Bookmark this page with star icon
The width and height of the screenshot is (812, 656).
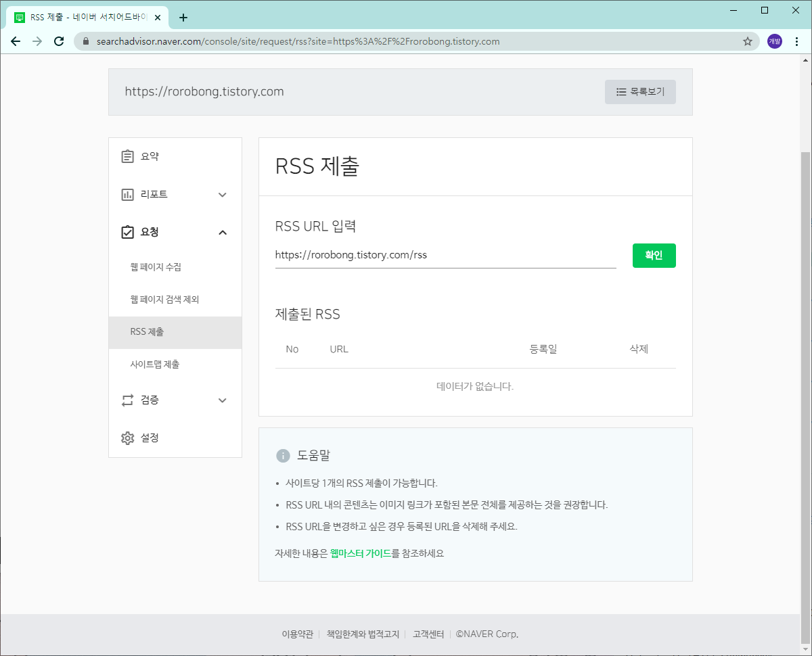click(x=748, y=41)
